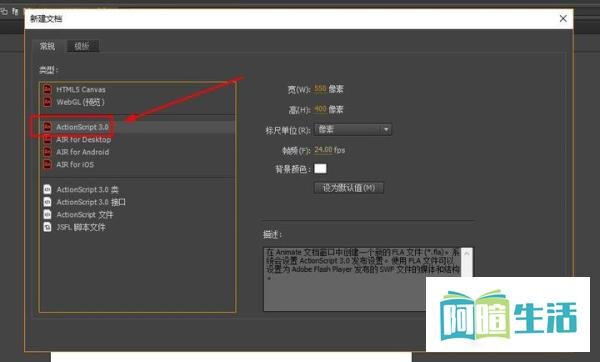Open the 标尺单位 dropdown
The height and width of the screenshot is (362, 600).
pyautogui.click(x=353, y=130)
